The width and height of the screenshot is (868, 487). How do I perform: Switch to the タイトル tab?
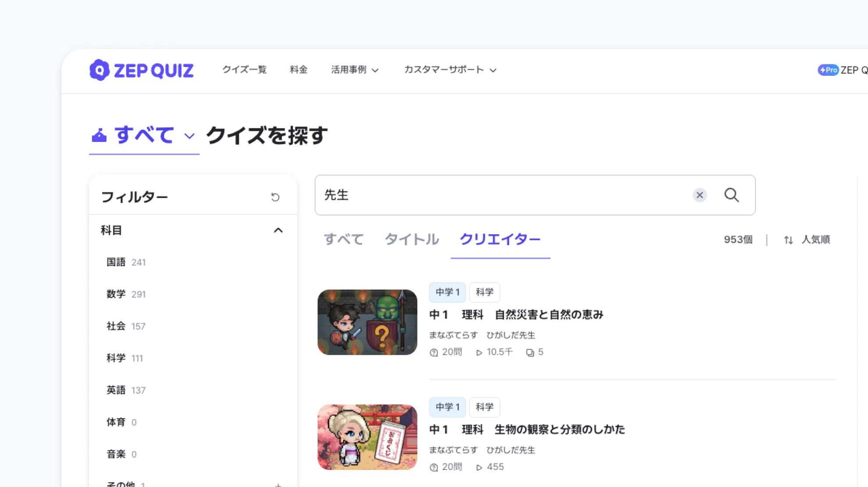pos(411,240)
